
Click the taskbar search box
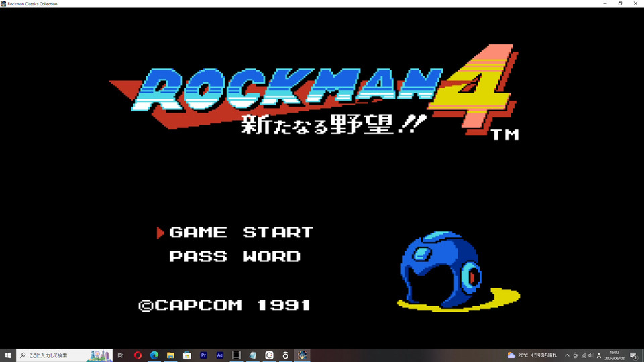(64, 355)
